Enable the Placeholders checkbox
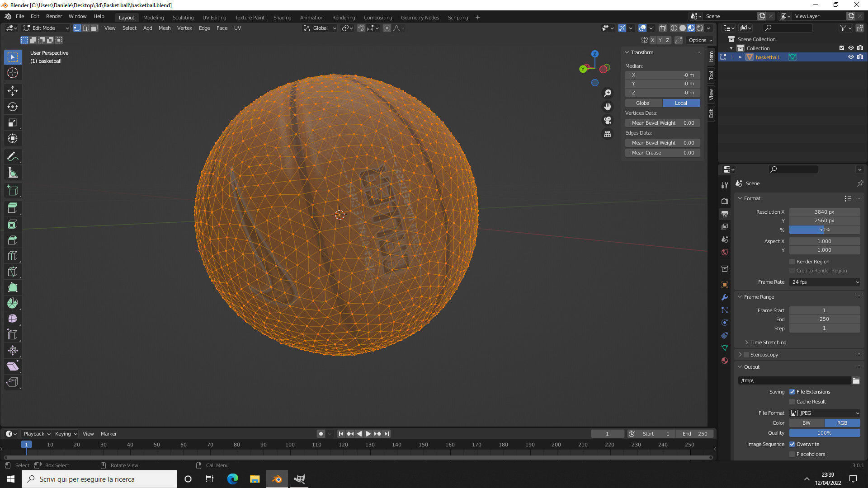The width and height of the screenshot is (868, 488). click(792, 454)
